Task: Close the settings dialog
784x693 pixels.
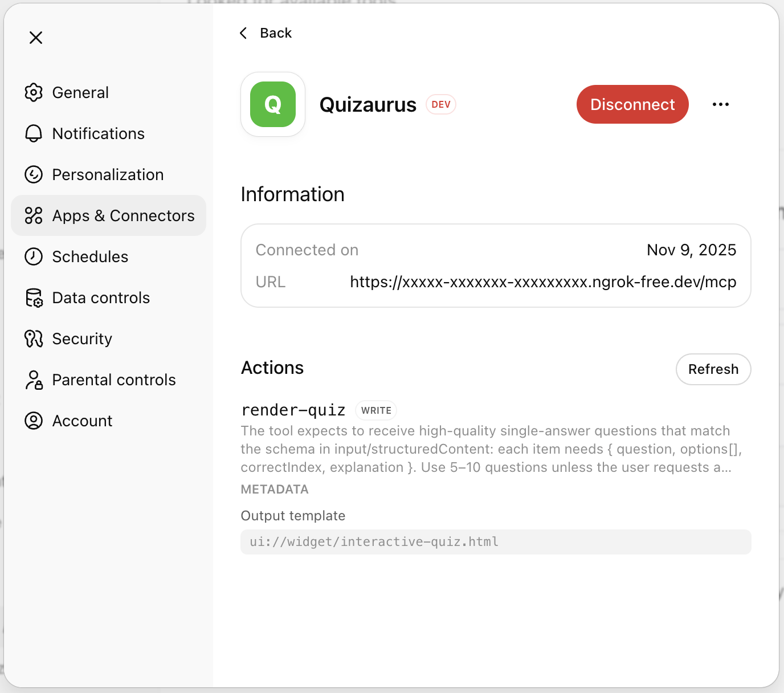Action: point(36,37)
